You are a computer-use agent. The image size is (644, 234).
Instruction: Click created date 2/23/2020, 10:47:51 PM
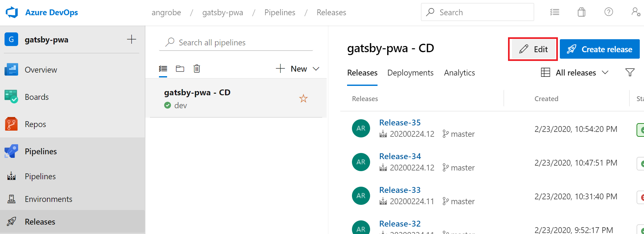pyautogui.click(x=576, y=163)
